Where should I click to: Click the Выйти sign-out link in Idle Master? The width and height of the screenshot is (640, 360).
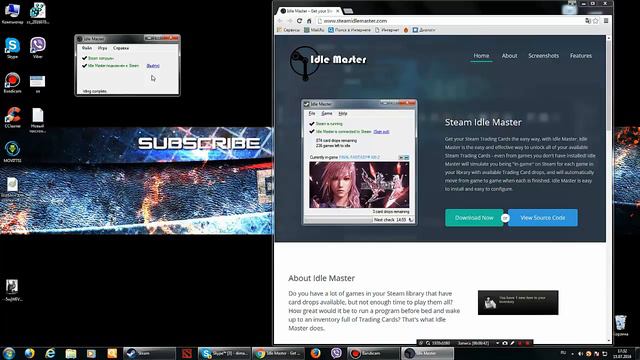click(153, 66)
